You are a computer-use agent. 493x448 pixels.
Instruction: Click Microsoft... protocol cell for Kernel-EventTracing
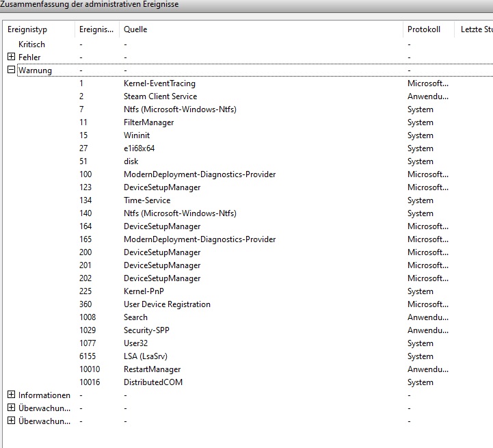tap(428, 83)
